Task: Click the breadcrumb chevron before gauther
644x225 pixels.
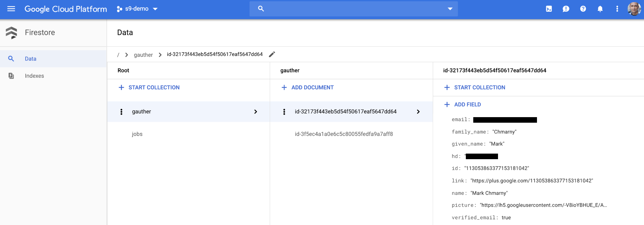Action: [x=127, y=55]
